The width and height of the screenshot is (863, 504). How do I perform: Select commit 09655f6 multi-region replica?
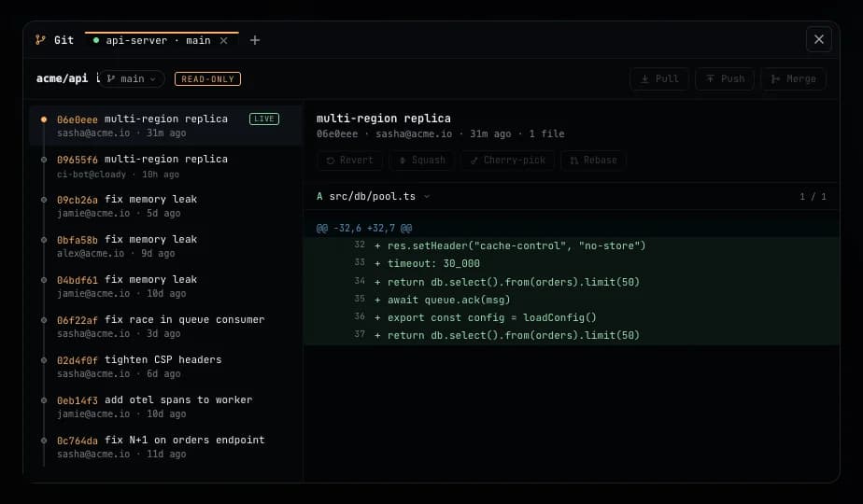click(x=165, y=165)
